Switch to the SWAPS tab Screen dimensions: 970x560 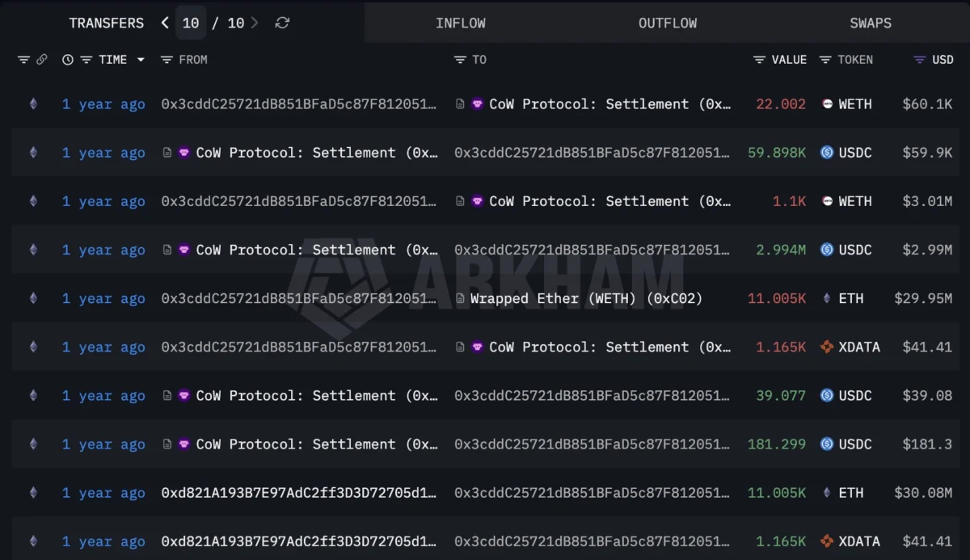click(x=871, y=23)
